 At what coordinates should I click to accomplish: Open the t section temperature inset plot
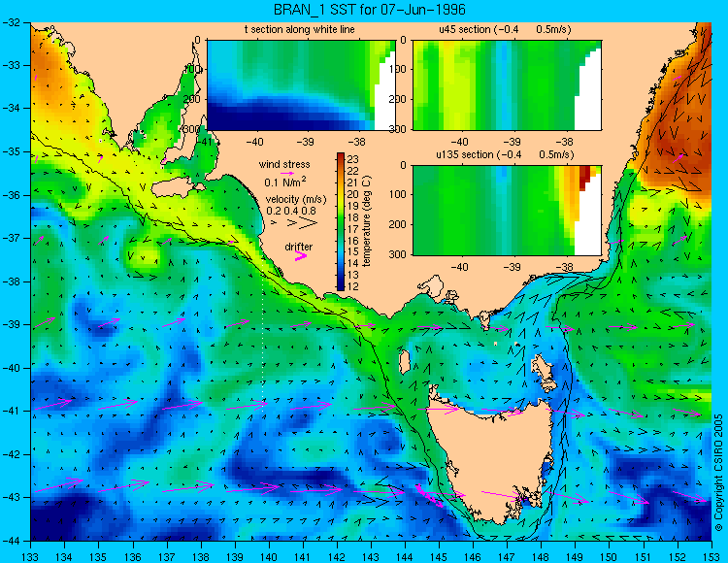(x=301, y=85)
